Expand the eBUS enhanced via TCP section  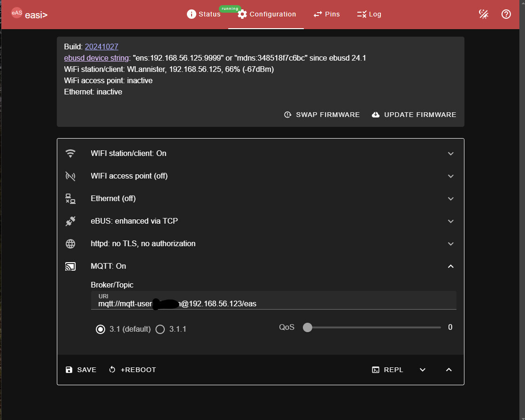(x=450, y=221)
